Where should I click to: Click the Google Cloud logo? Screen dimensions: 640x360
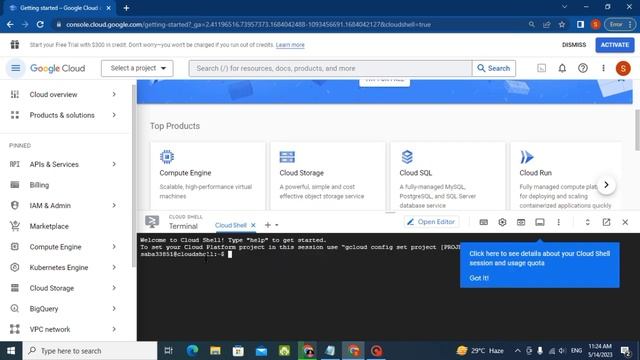point(58,68)
